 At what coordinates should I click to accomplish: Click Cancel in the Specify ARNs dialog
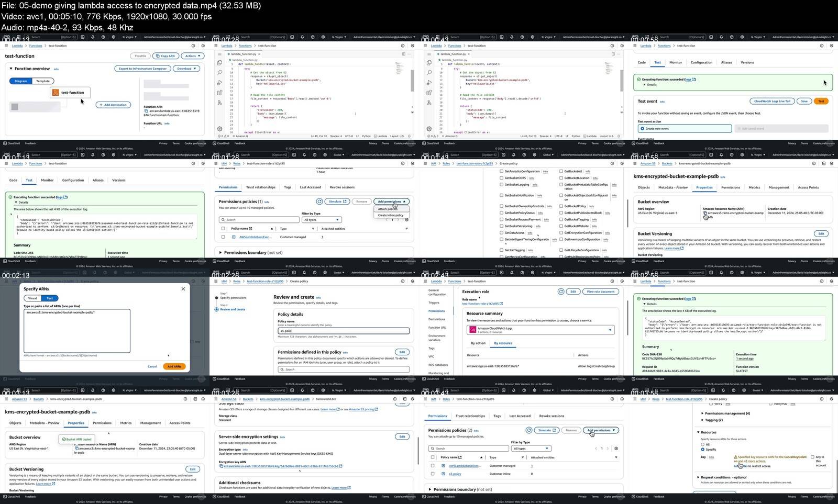(x=152, y=366)
